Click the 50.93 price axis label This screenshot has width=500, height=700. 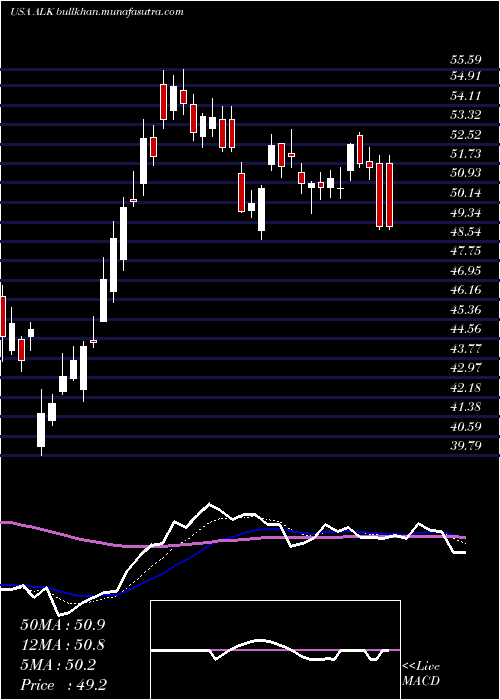pyautogui.click(x=464, y=173)
